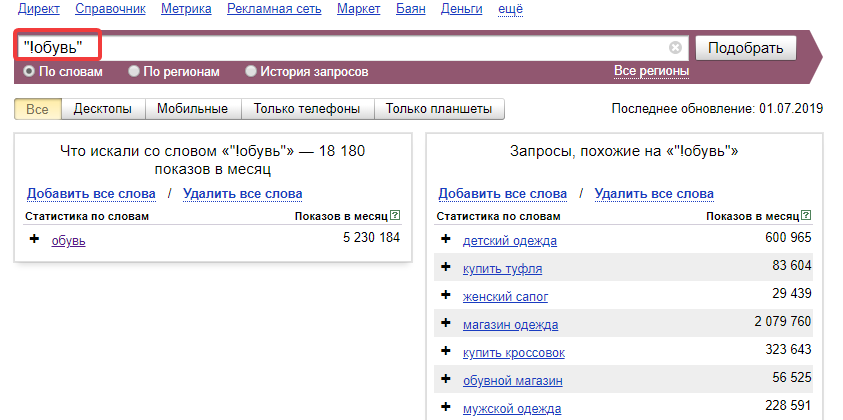
Task: Select the value 83 604
Action: tap(792, 265)
